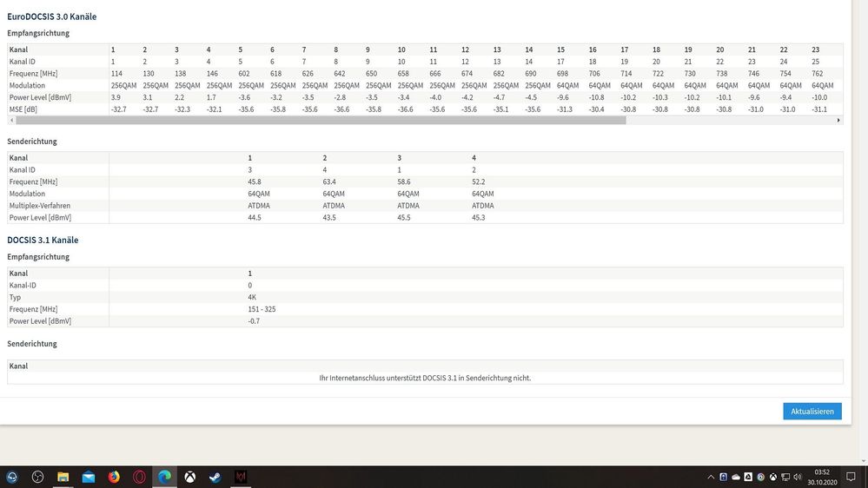Click upstream frequency value 45.8
Screen dimensions: 868x488
point(255,182)
